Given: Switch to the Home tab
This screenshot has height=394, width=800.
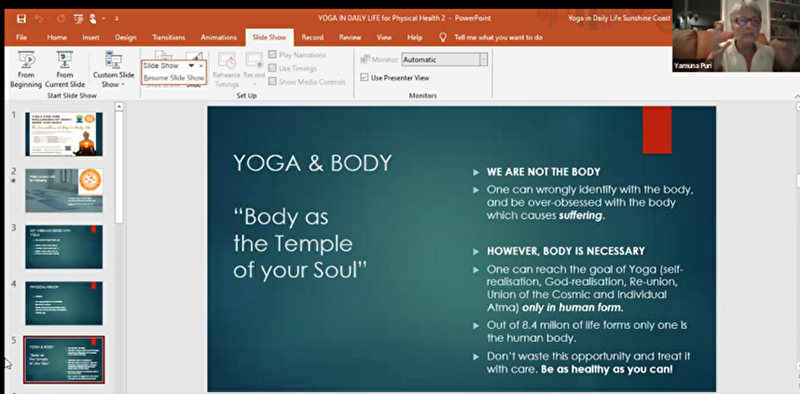Looking at the screenshot, I should [x=57, y=37].
